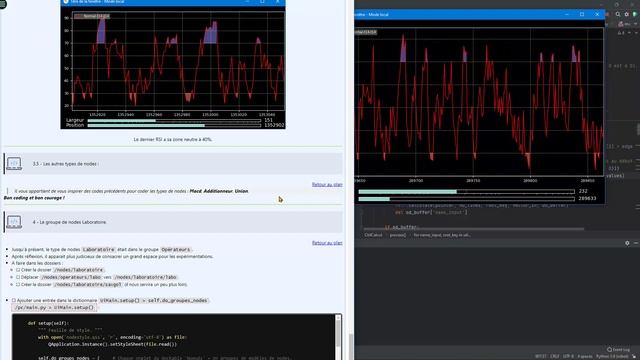Click the code block vertical scrollbar
Screen dimensions: 640x360
click(x=338, y=334)
